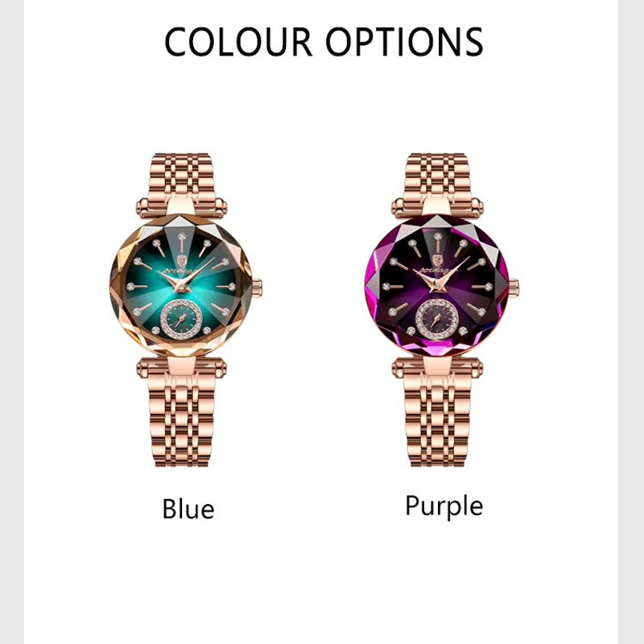Click the "Blue" colour label

point(188,509)
